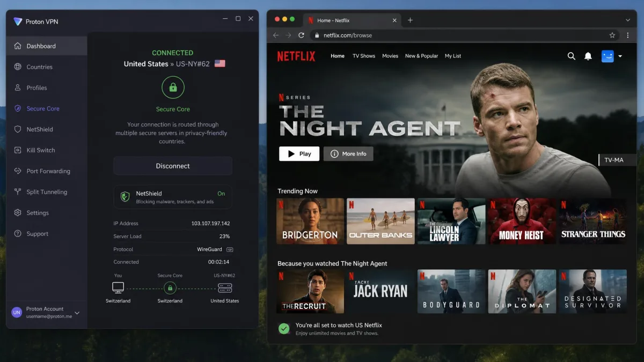The height and width of the screenshot is (362, 644).
Task: Open the browser three-dot menu
Action: click(x=628, y=35)
